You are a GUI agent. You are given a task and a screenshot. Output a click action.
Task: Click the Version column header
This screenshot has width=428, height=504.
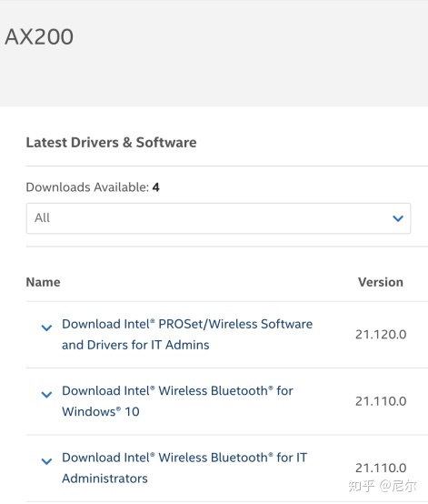[x=381, y=282]
